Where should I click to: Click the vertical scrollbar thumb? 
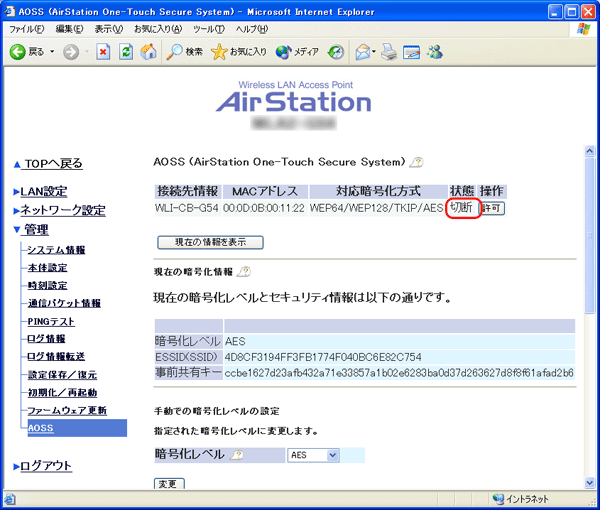click(590, 235)
